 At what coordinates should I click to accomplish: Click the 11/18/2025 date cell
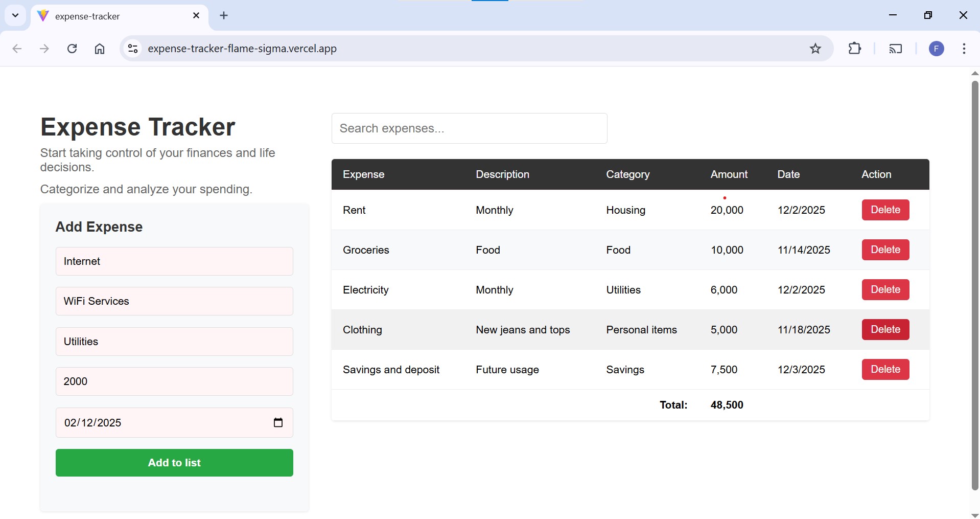point(804,330)
